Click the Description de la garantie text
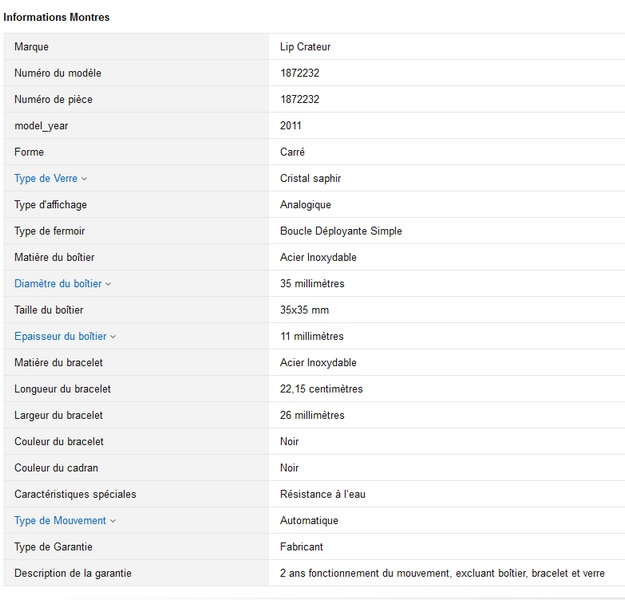 click(73, 573)
